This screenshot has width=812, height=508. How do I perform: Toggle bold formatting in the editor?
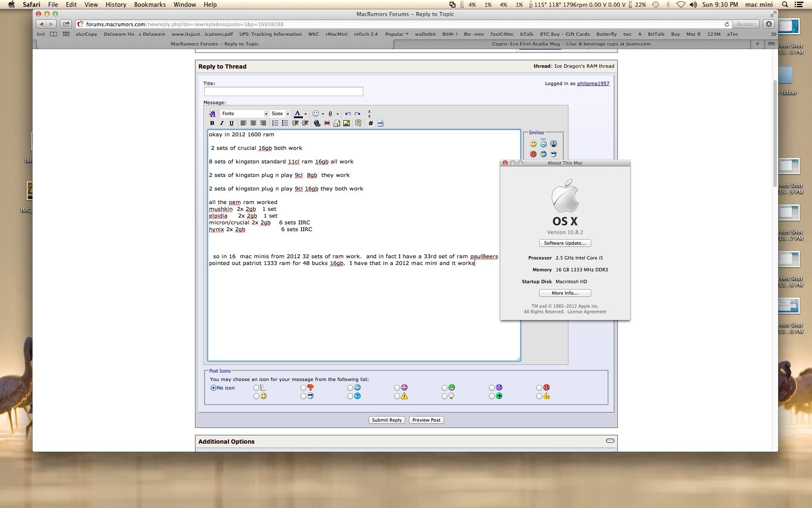point(212,123)
